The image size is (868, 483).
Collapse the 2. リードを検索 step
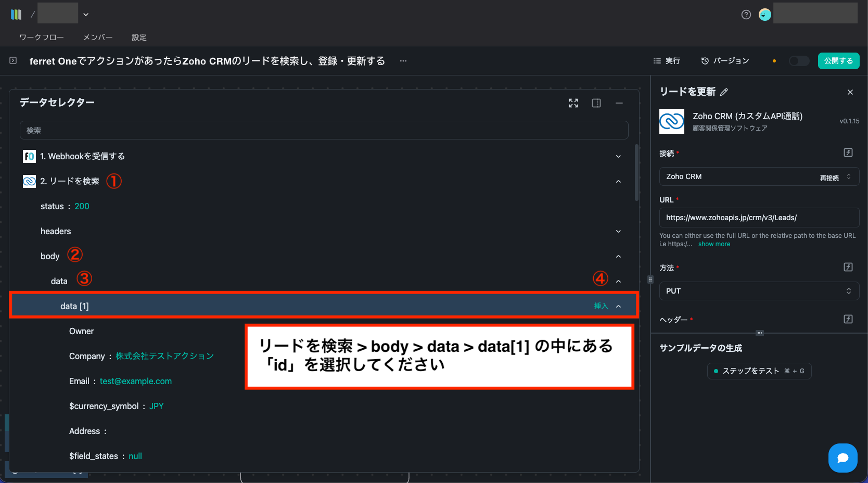pos(618,181)
